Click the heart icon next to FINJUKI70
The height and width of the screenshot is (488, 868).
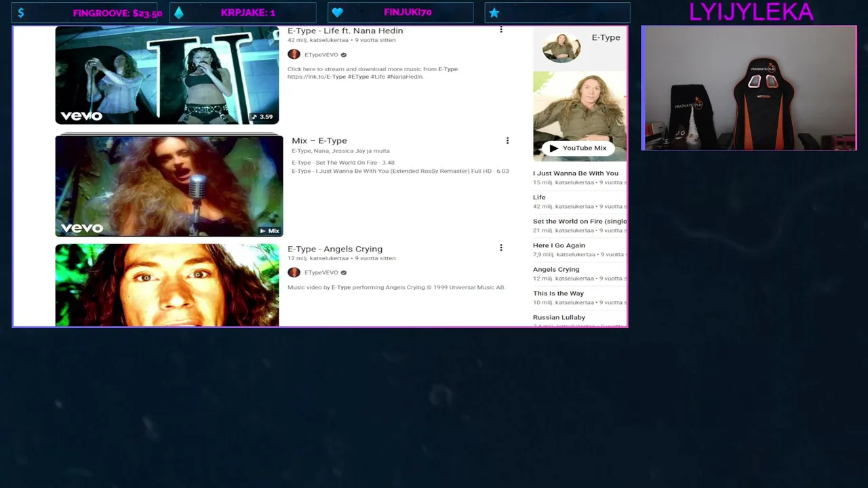click(x=337, y=13)
